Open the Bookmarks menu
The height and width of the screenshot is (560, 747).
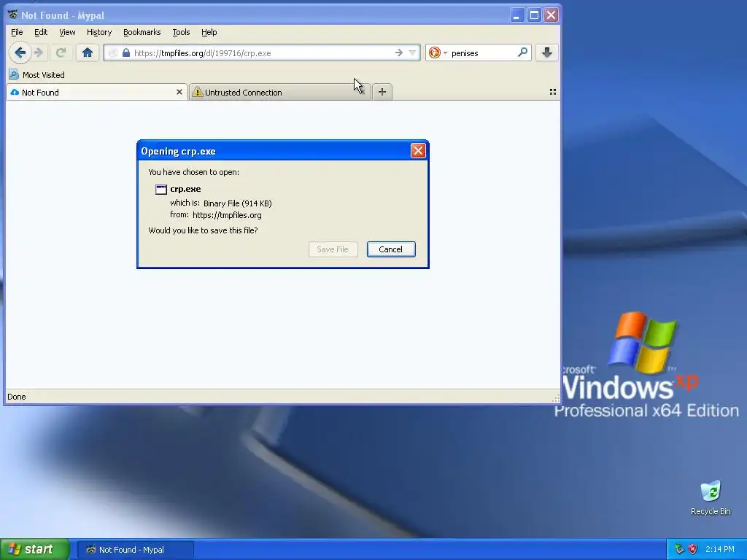(x=142, y=32)
